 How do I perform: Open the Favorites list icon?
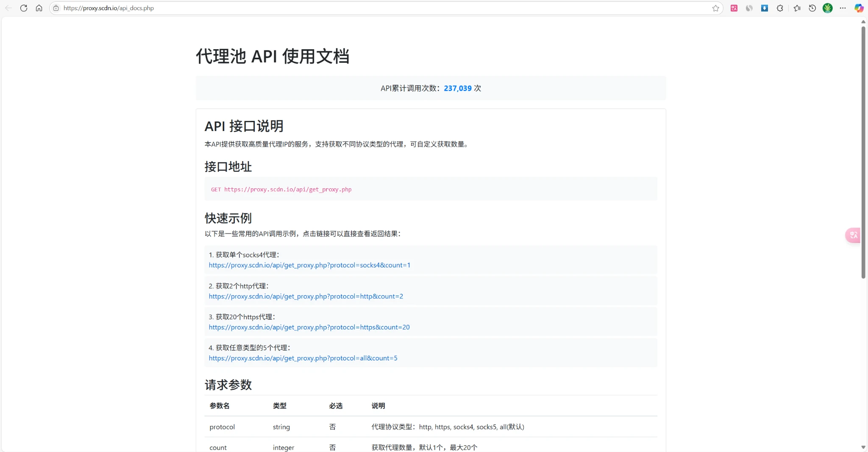797,8
